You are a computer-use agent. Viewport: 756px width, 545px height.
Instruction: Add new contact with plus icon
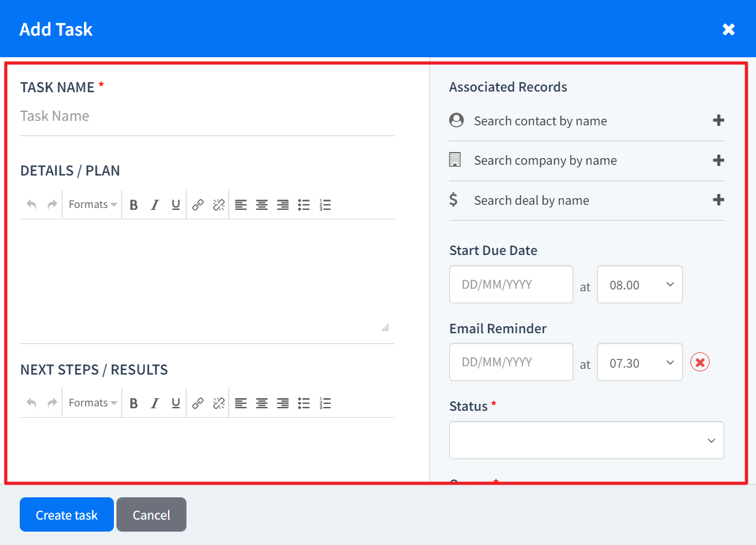pos(718,120)
